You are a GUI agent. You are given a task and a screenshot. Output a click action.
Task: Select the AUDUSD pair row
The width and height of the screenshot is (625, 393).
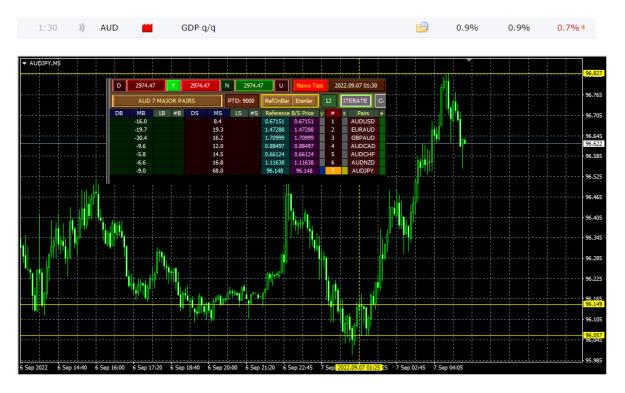363,122
